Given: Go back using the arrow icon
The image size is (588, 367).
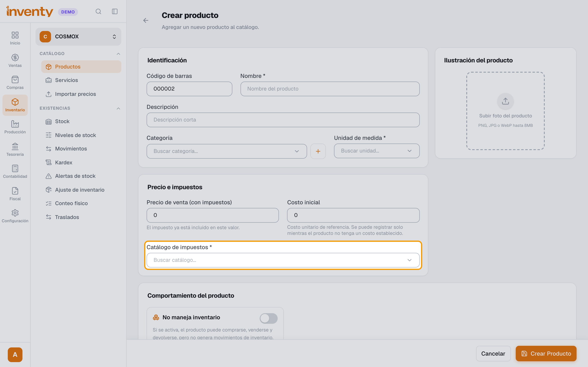Looking at the screenshot, I should 146,20.
